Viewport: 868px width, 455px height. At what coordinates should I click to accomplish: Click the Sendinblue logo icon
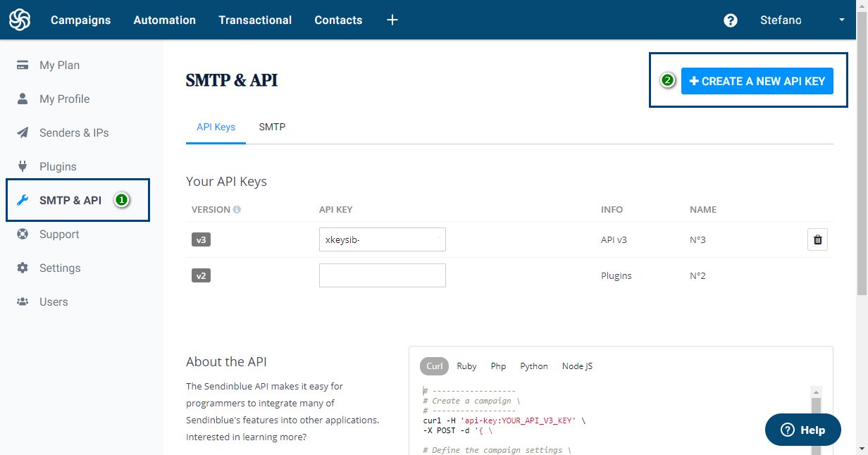(19, 19)
